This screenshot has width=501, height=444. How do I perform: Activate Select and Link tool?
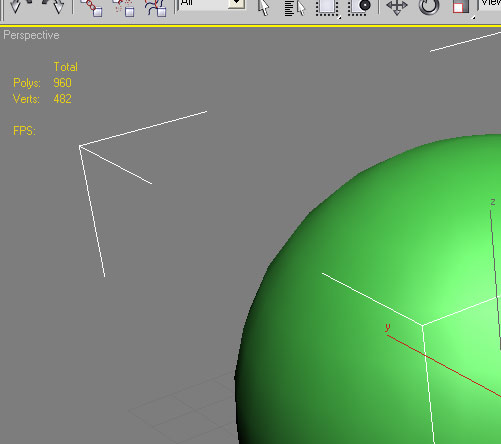(x=91, y=7)
